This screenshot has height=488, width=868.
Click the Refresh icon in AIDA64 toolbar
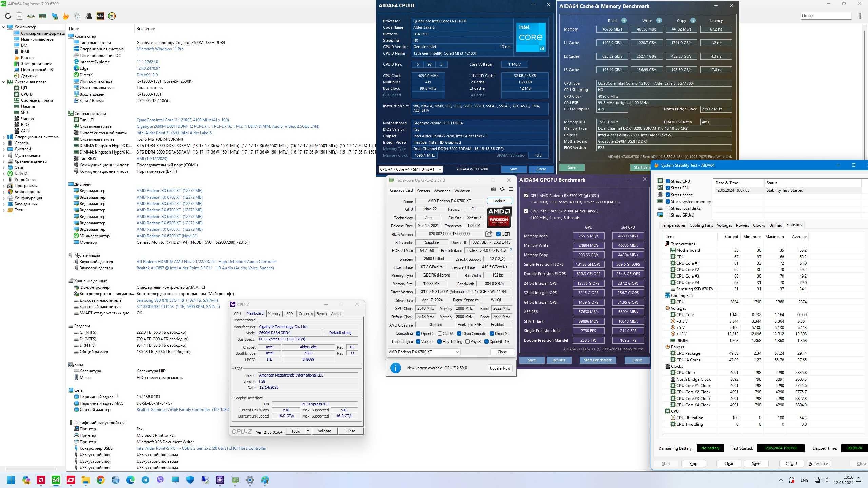click(x=8, y=16)
